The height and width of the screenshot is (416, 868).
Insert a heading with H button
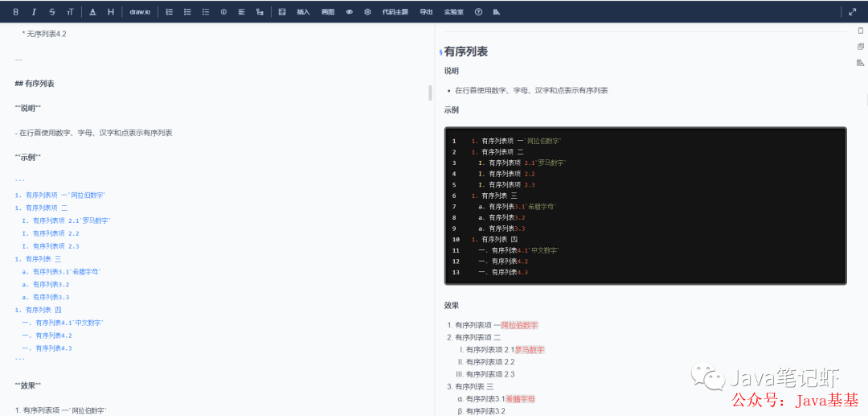111,11
